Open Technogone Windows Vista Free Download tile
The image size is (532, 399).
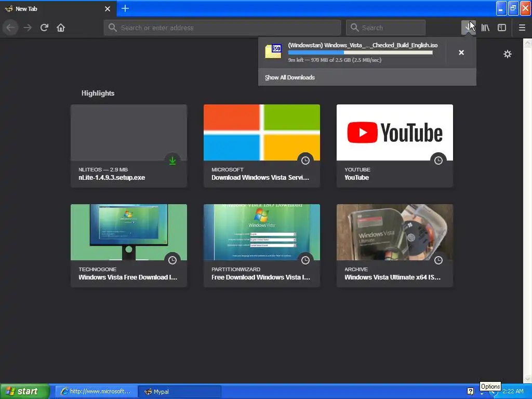click(x=129, y=246)
